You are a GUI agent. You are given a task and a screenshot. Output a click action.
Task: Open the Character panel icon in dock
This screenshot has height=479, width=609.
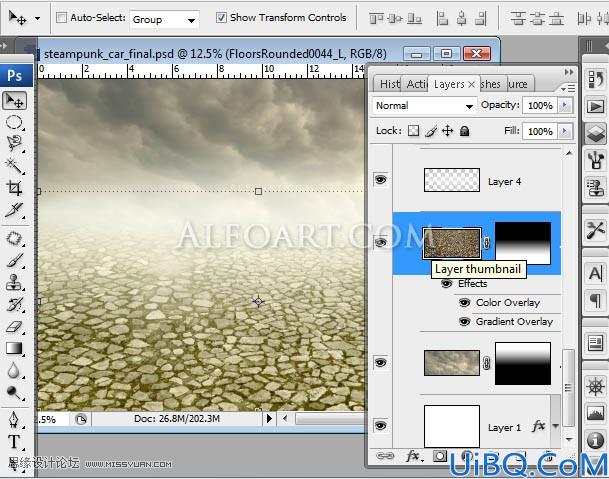click(595, 273)
